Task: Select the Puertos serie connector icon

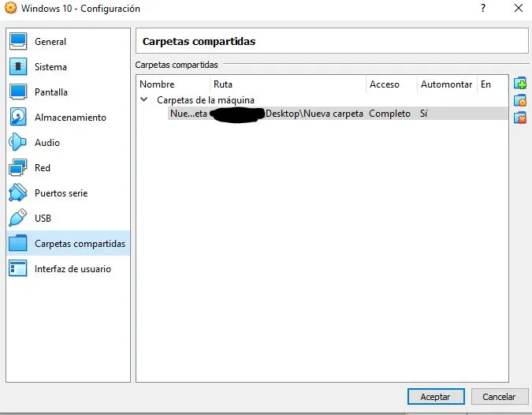Action: coord(18,193)
